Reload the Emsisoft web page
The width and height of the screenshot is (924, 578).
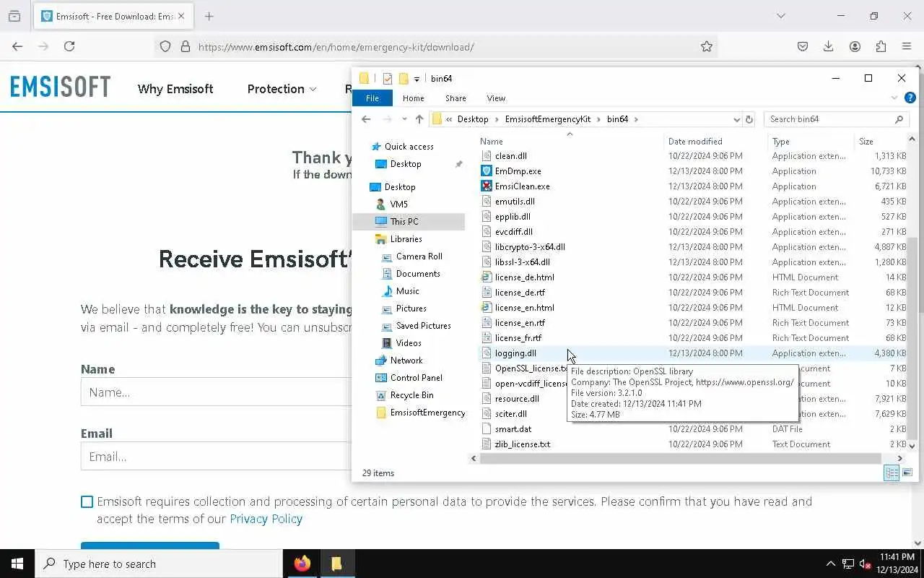[69, 46]
